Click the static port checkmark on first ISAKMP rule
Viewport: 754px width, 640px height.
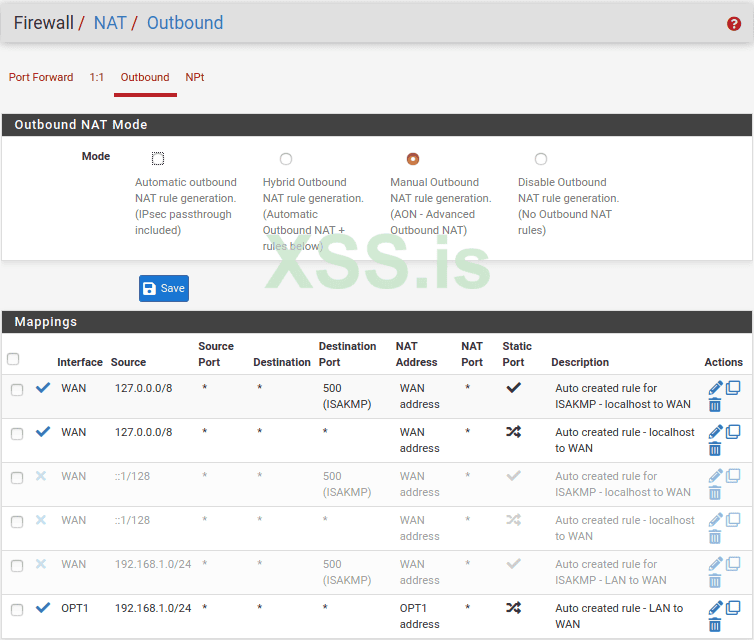point(514,388)
